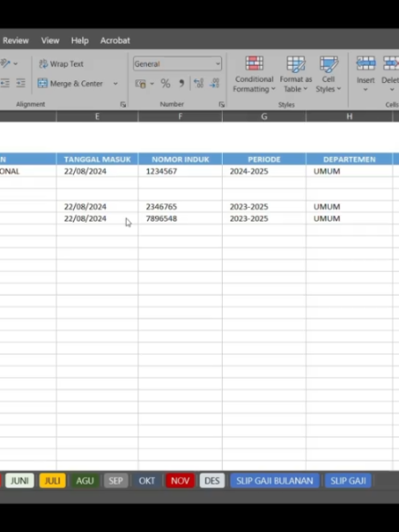Select the PERIODE header cell
Screen dimensions: 399x532
click(264, 159)
